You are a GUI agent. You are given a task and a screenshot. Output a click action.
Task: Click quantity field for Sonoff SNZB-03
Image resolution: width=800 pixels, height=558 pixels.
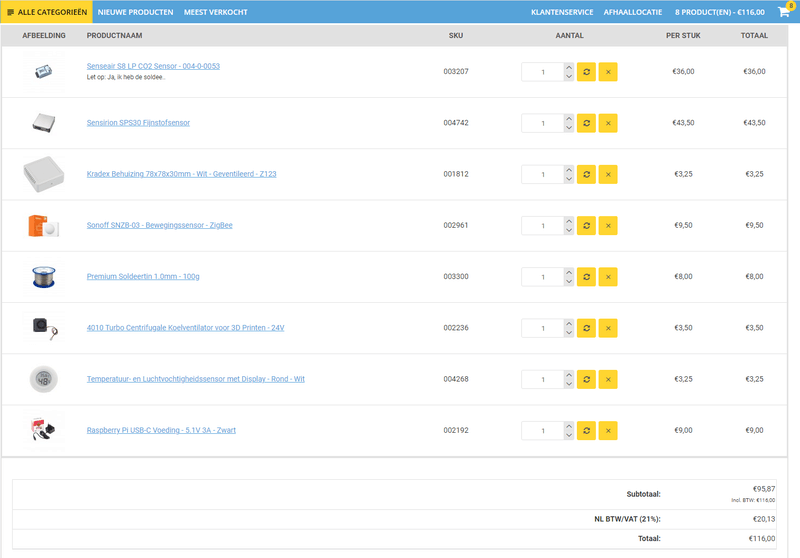[x=542, y=225]
